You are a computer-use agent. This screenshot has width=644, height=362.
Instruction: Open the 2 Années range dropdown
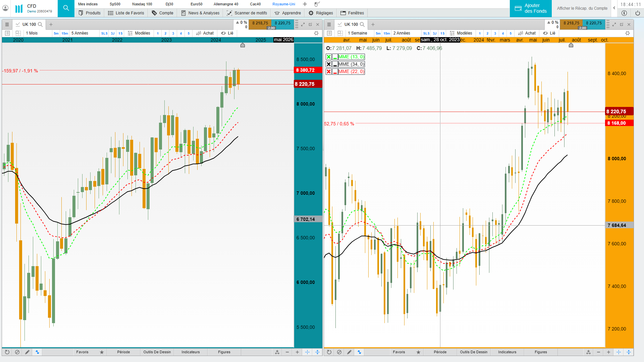click(402, 33)
